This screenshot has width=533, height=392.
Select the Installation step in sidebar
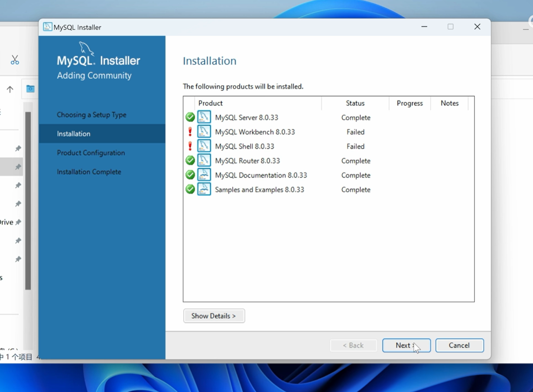(102, 134)
